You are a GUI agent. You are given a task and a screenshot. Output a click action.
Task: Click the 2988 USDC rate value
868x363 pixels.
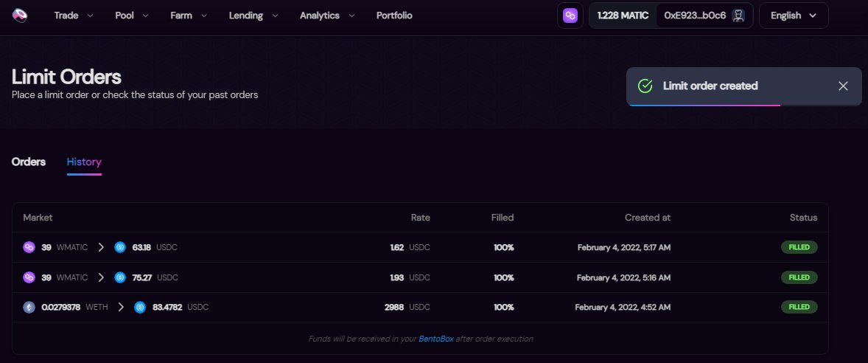(407, 307)
